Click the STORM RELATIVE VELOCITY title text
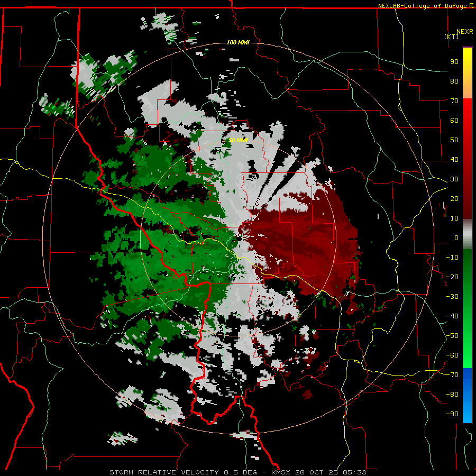The height and width of the screenshot is (476, 476). pyautogui.click(x=164, y=472)
